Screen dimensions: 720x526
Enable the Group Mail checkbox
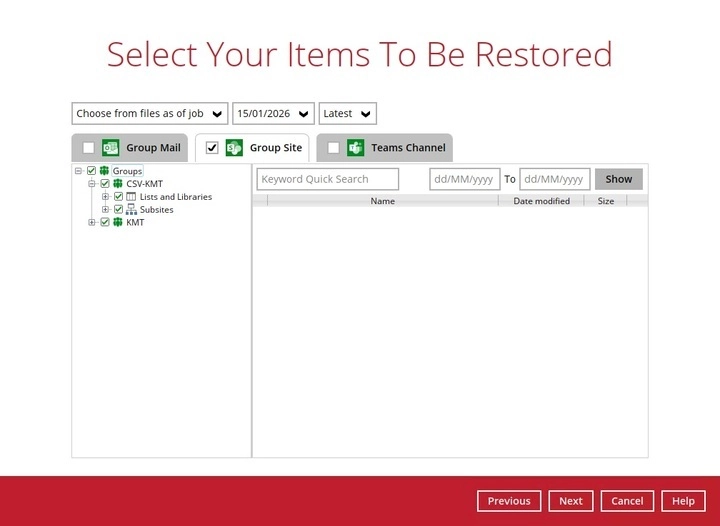coord(89,148)
